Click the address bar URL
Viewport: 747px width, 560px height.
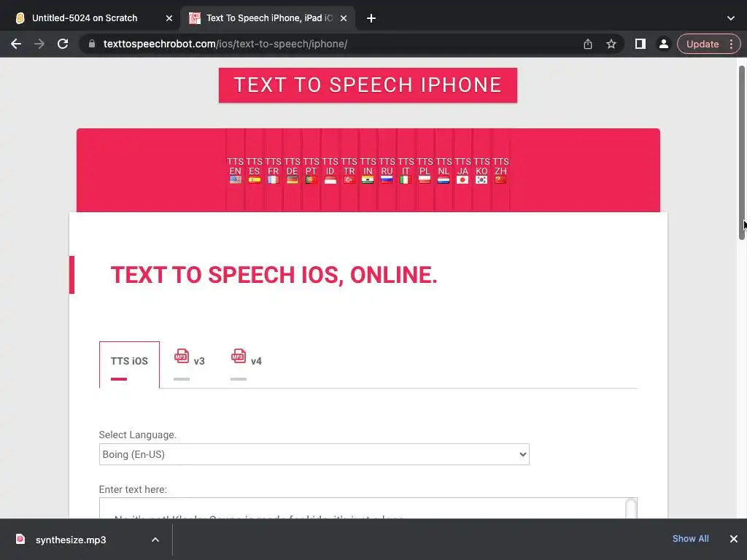(x=225, y=44)
